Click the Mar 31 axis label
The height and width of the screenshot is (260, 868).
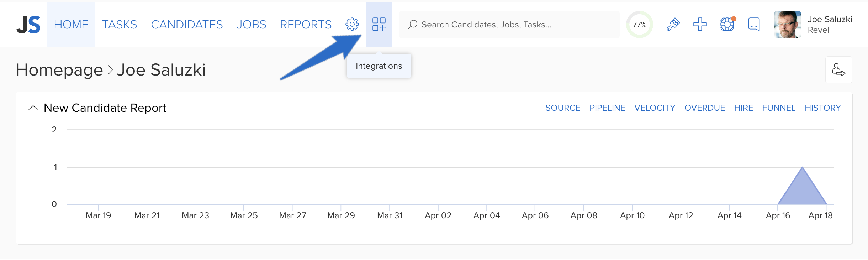(x=390, y=215)
